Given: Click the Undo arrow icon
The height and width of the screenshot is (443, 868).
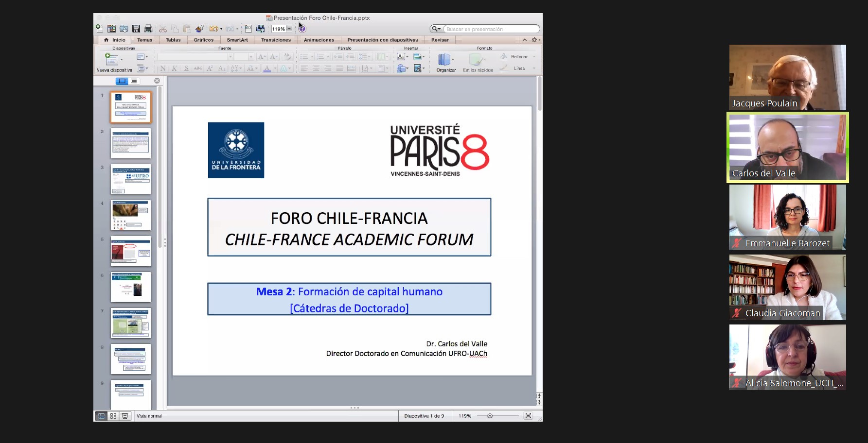Looking at the screenshot, I should click(213, 29).
